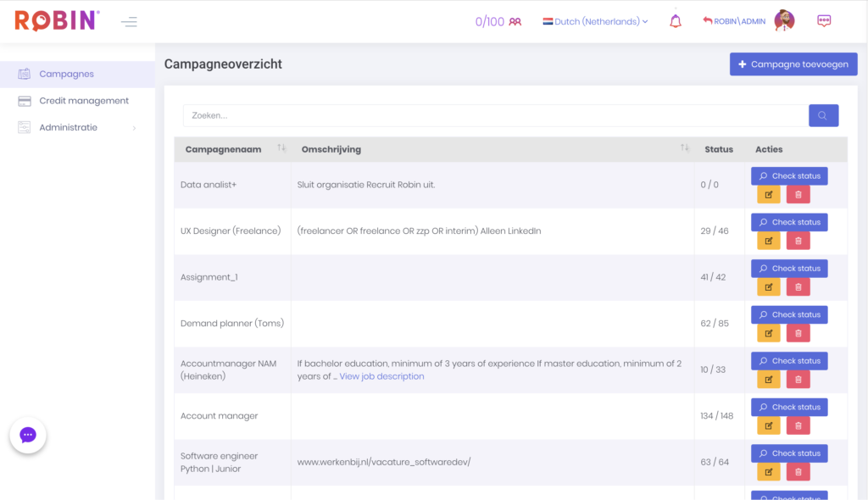
Task: Edit the Data analist+ campaign via pencil icon
Action: [768, 194]
